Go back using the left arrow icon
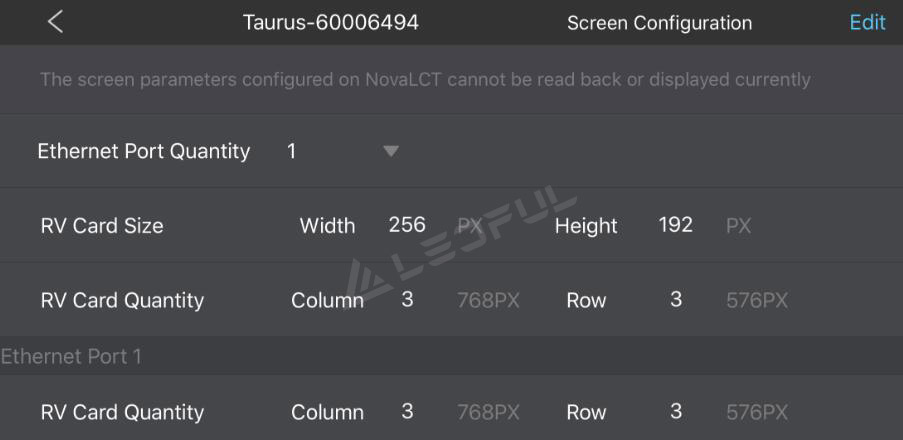This screenshot has width=903, height=440. [x=55, y=22]
